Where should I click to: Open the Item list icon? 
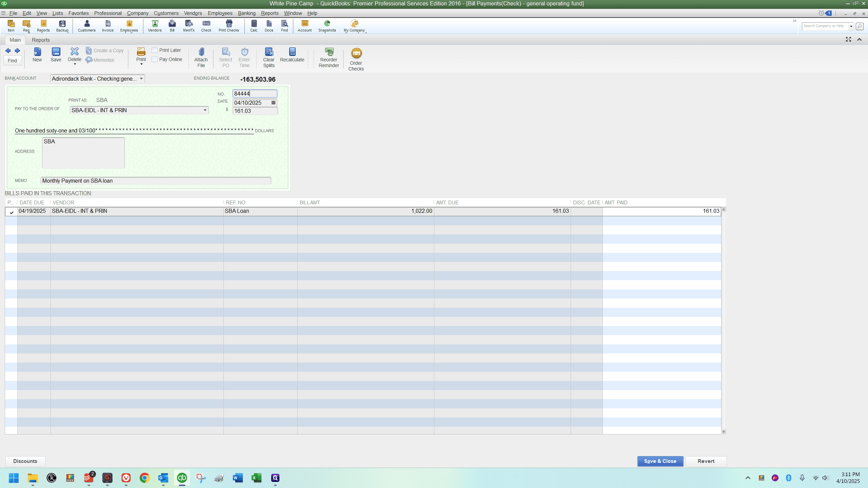click(11, 26)
